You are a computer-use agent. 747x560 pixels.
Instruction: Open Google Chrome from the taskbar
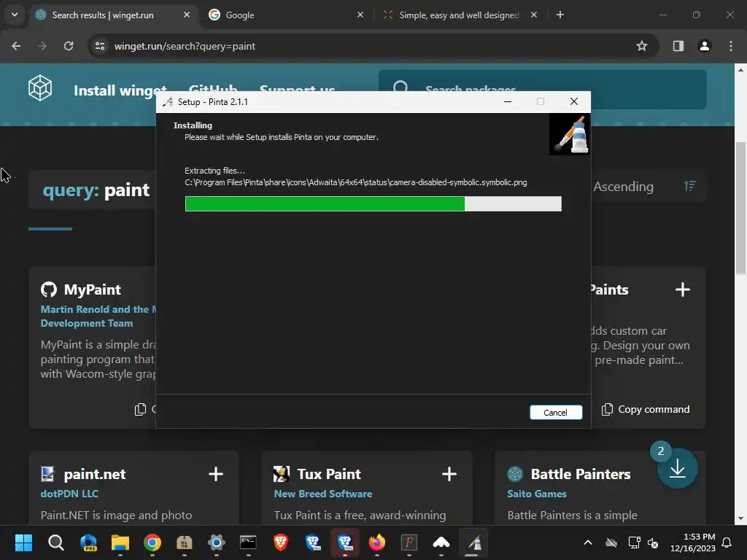(x=152, y=542)
